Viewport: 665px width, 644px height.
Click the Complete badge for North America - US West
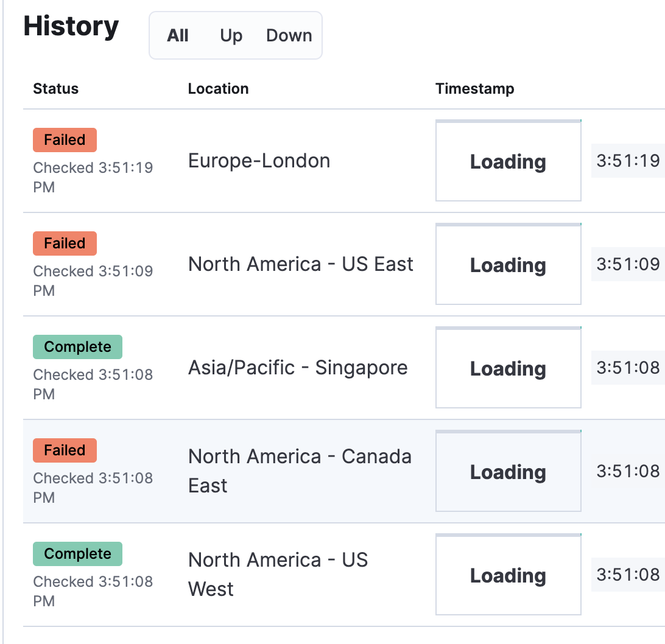point(77,554)
